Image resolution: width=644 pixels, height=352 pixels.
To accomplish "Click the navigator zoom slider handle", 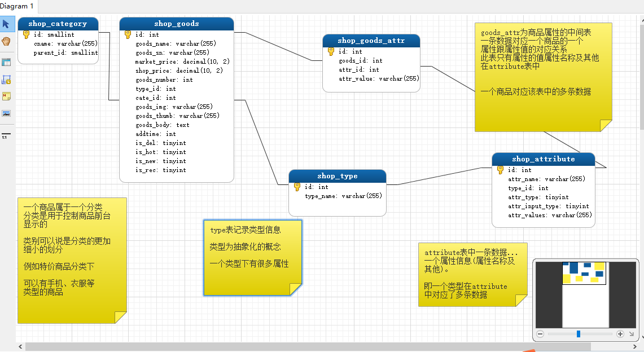I will [579, 334].
